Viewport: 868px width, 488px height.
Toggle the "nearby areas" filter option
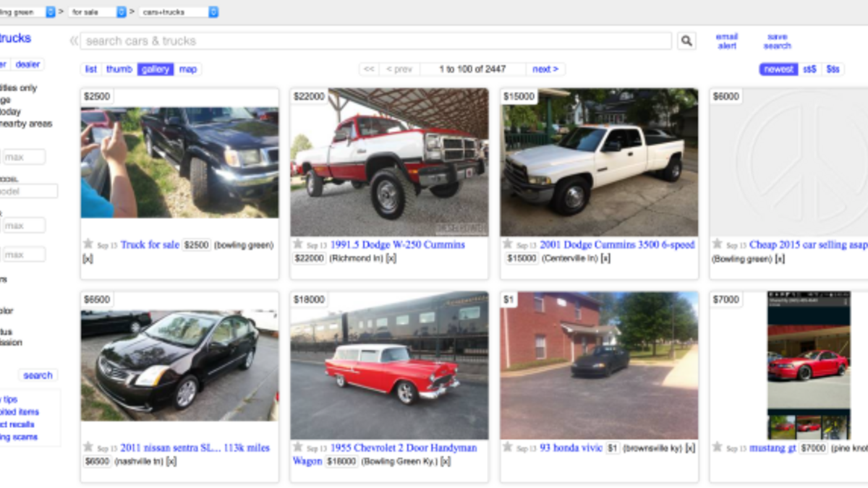click(x=26, y=124)
